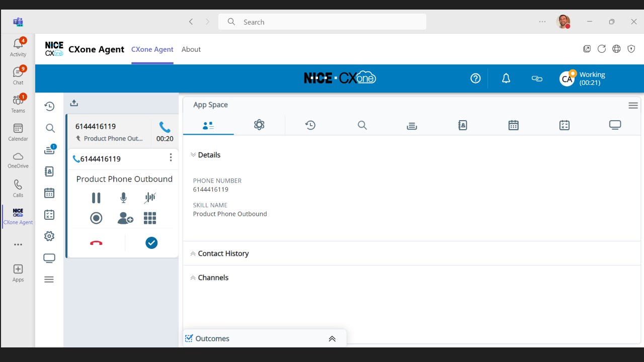Click the Teams search box
644x362 pixels.
[322, 22]
